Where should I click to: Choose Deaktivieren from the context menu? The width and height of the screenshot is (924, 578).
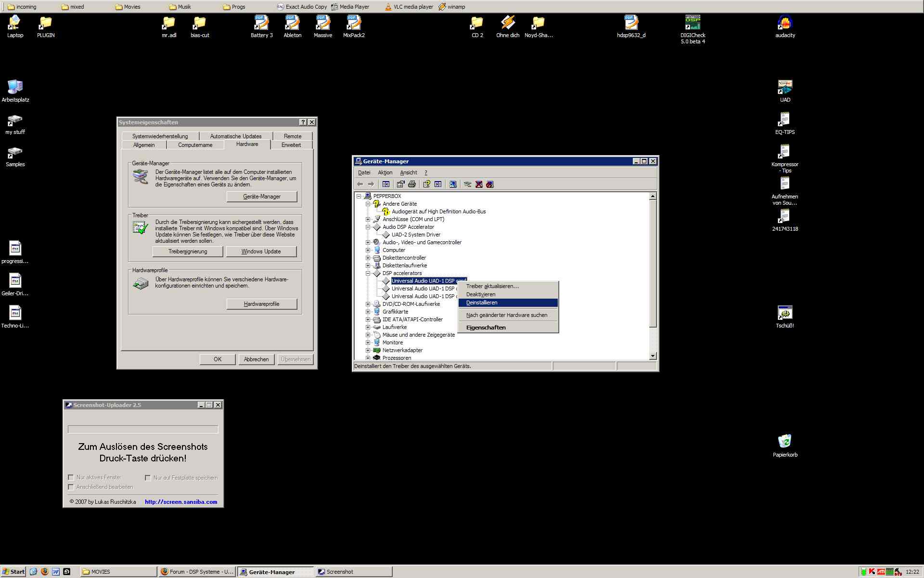[x=508, y=294]
